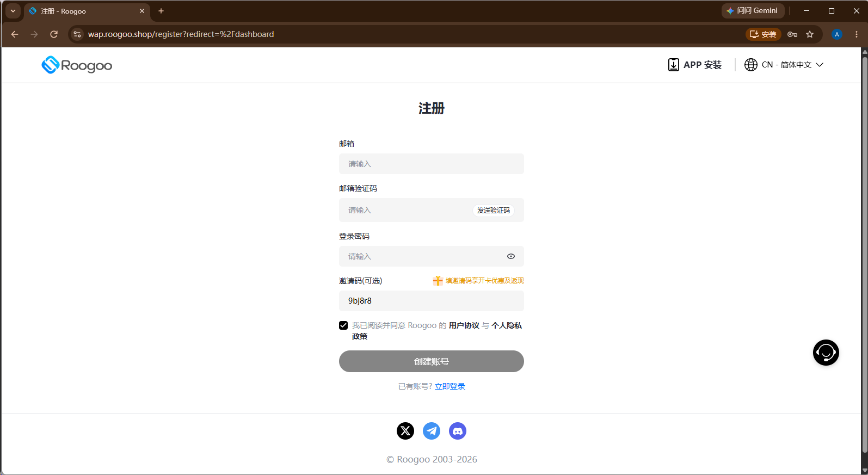The height and width of the screenshot is (475, 868).
Task: Click the address bar URL
Action: (x=181, y=34)
